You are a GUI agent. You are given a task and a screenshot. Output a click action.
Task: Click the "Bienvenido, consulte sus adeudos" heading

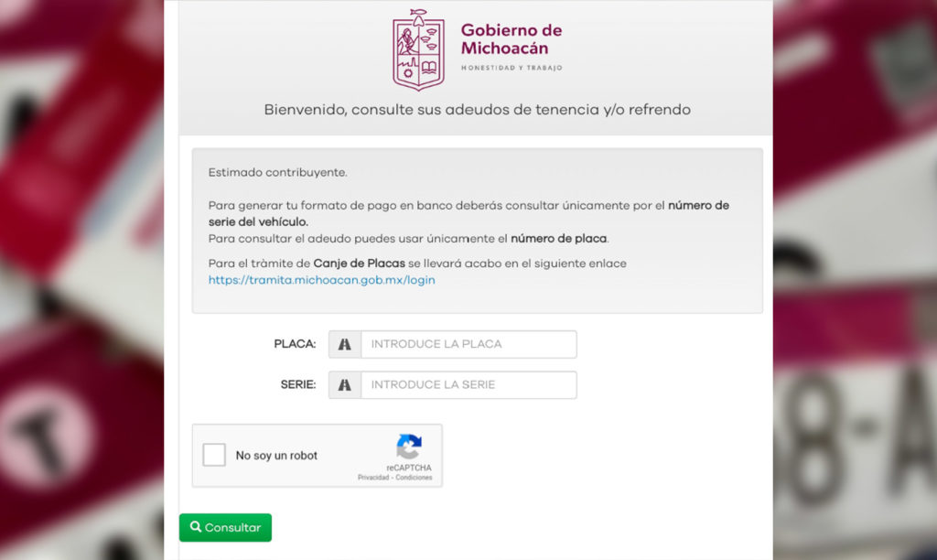coord(477,110)
